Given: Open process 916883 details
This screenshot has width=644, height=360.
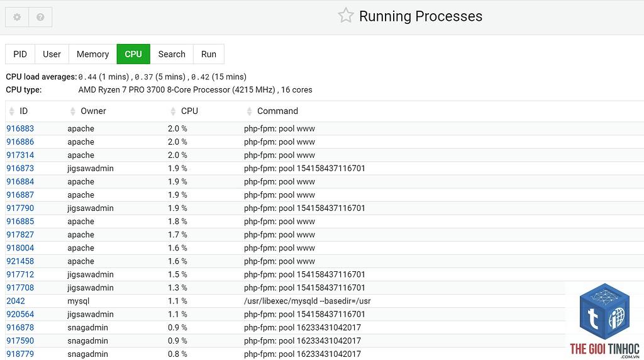Looking at the screenshot, I should click(20, 128).
